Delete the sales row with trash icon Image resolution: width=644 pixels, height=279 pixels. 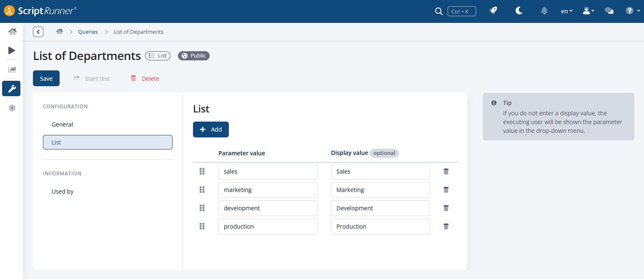[446, 171]
